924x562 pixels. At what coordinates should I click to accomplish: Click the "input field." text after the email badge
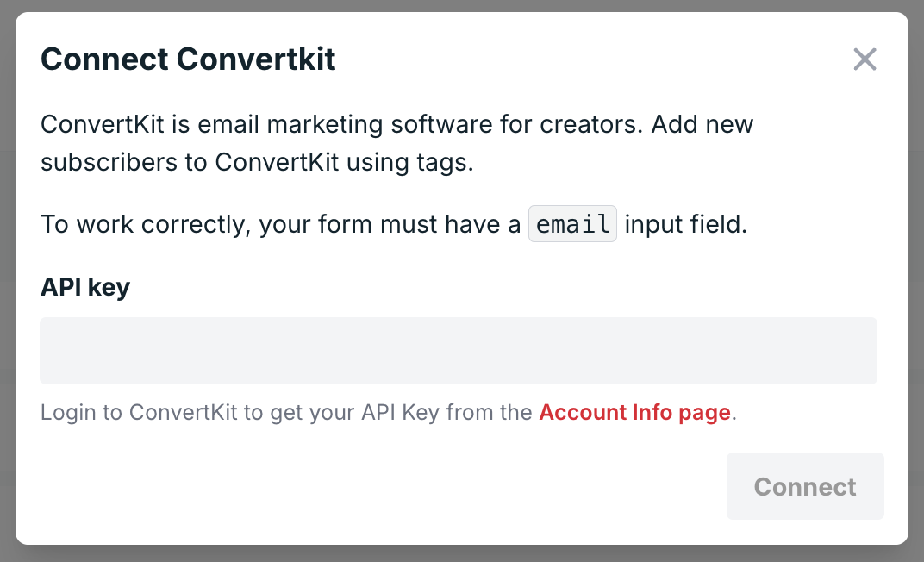[685, 225]
